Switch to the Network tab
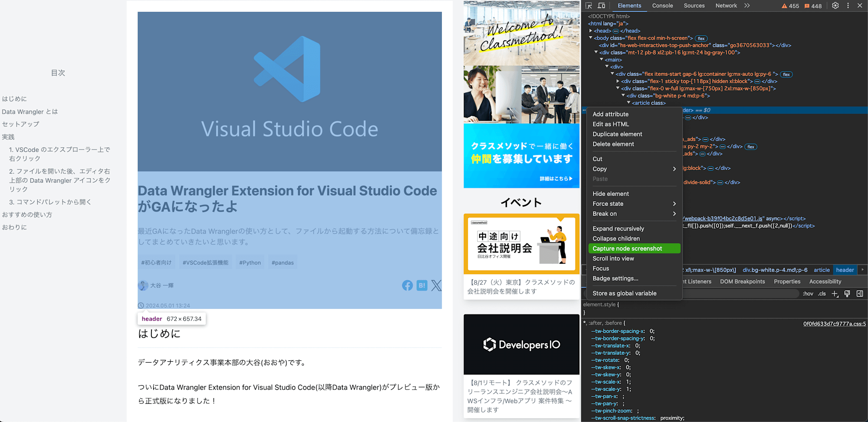Screen dimensions: 868x422 coord(726,6)
